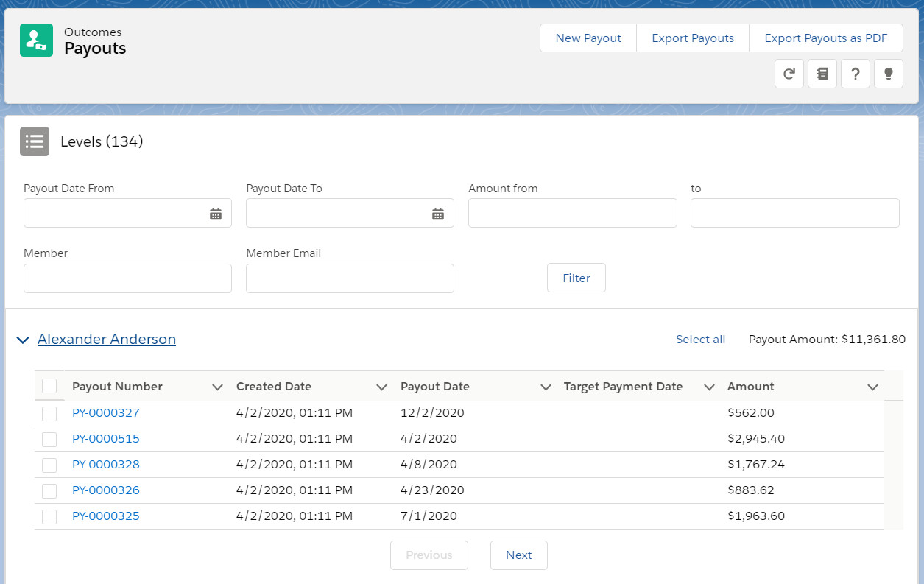924x584 pixels.
Task: Check the box for PY-0000325
Action: click(49, 516)
